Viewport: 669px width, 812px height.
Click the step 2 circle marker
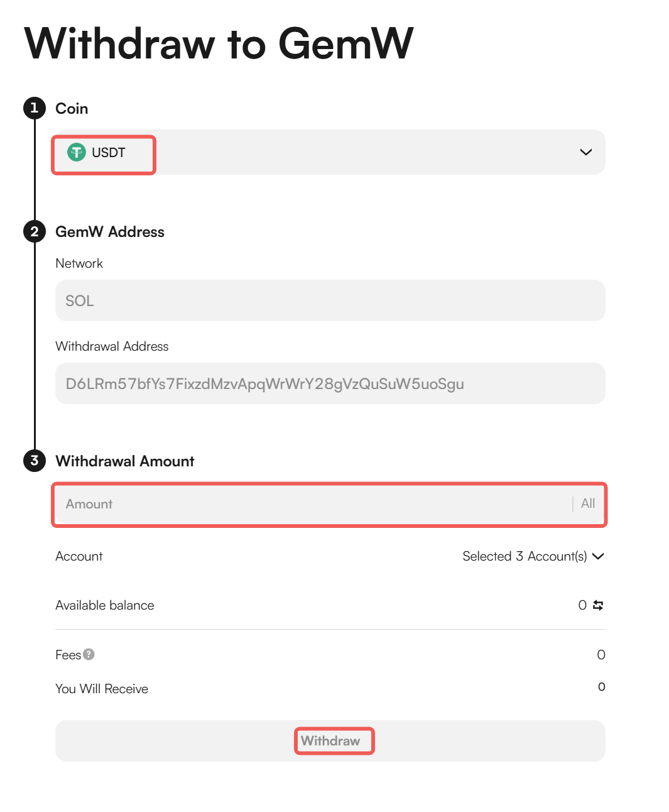[x=35, y=231]
